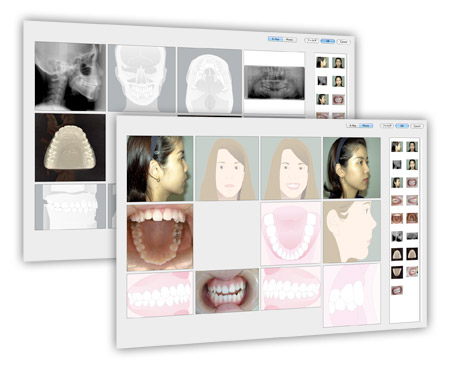
Task: Select the axial skull placeholder in back window
Action: [210, 81]
